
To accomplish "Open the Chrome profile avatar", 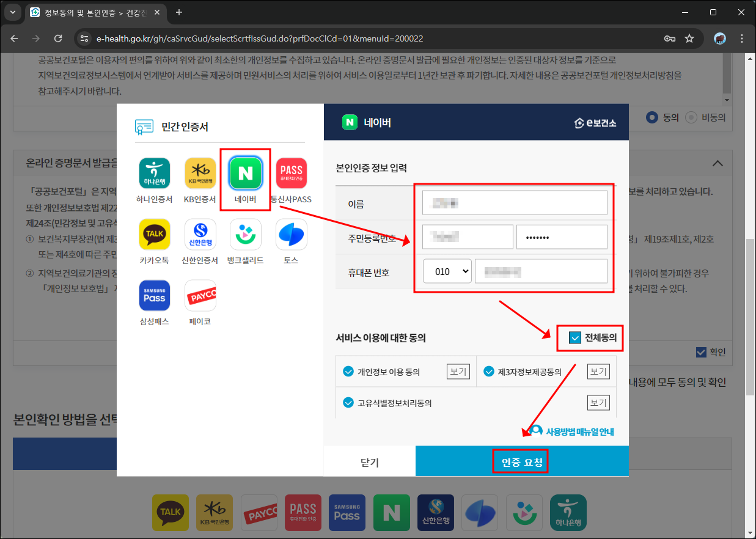I will [x=720, y=38].
